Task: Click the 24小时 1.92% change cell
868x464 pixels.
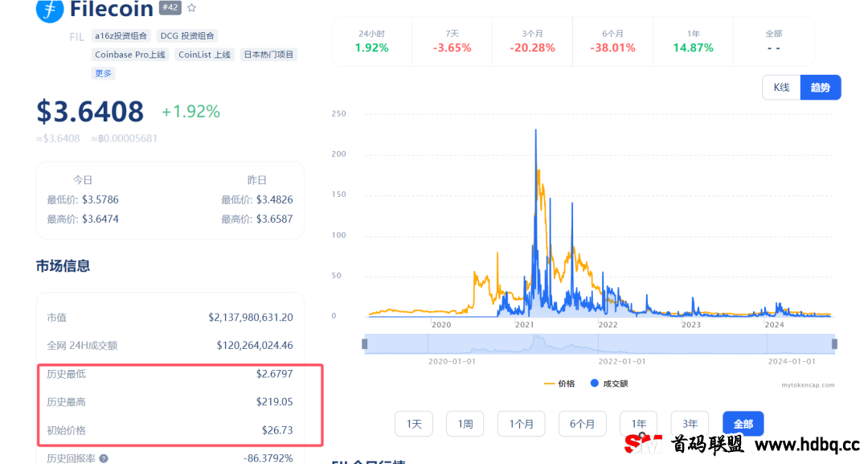Action: [371, 42]
